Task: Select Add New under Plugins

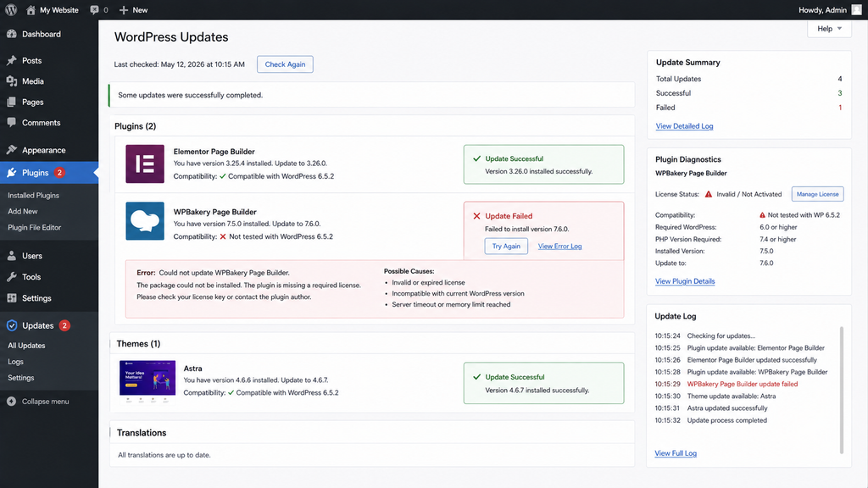Action: click(x=23, y=211)
